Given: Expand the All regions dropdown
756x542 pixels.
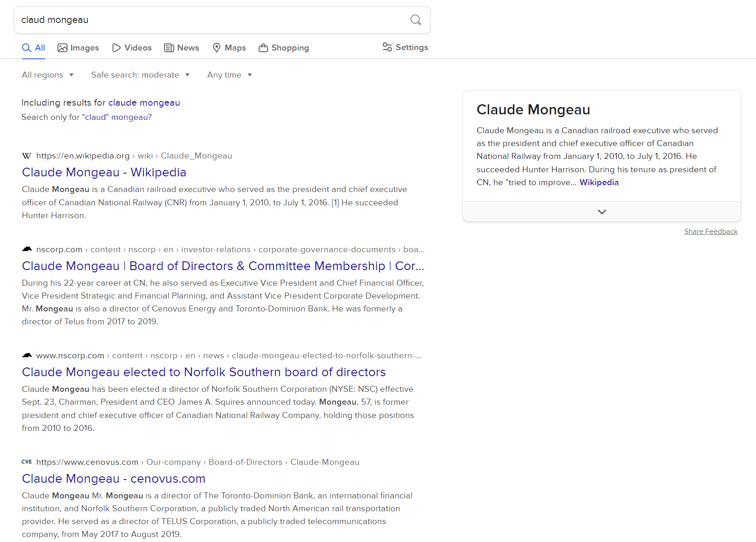Looking at the screenshot, I should pos(48,75).
